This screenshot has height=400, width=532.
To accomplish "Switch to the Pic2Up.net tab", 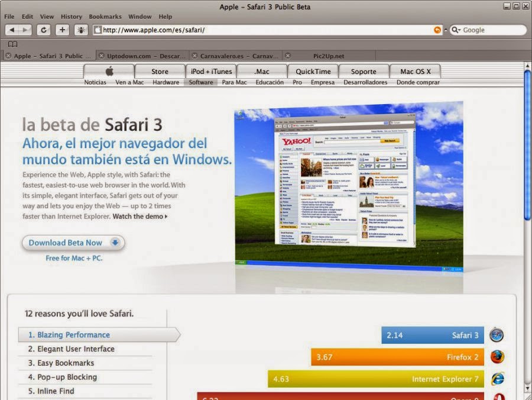I will coord(329,56).
